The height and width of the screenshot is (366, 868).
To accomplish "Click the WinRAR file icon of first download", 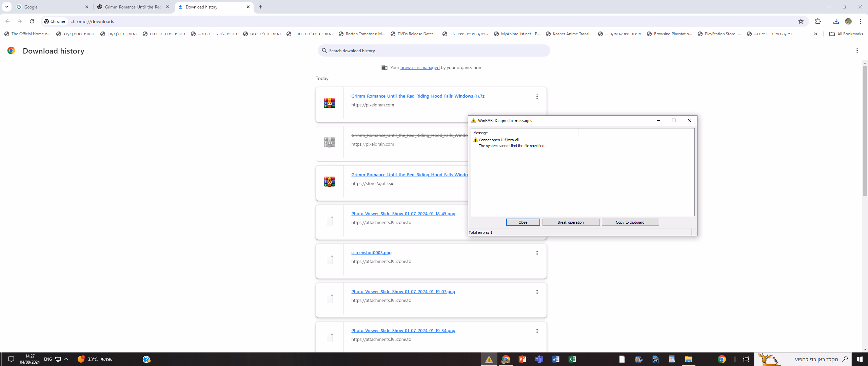I will (x=329, y=103).
